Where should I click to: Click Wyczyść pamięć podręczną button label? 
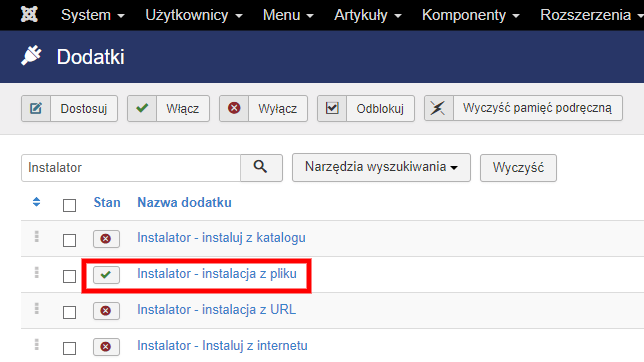(537, 108)
